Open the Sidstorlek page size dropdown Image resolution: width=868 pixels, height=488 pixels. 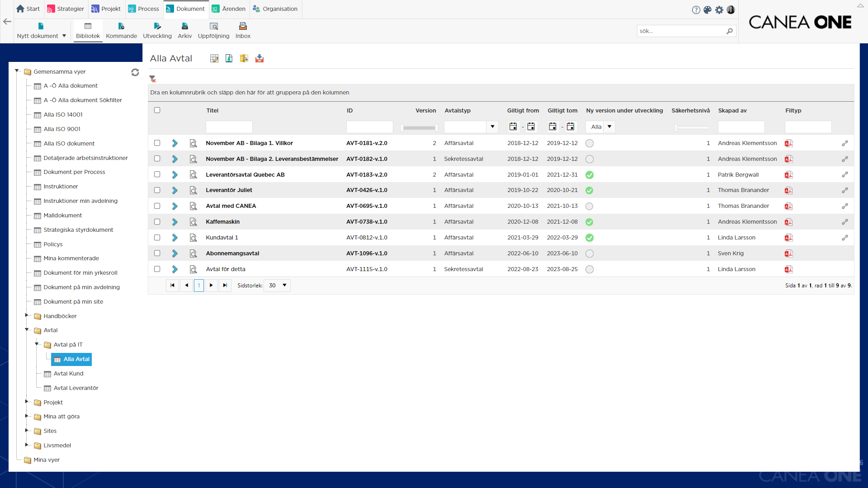(x=284, y=286)
